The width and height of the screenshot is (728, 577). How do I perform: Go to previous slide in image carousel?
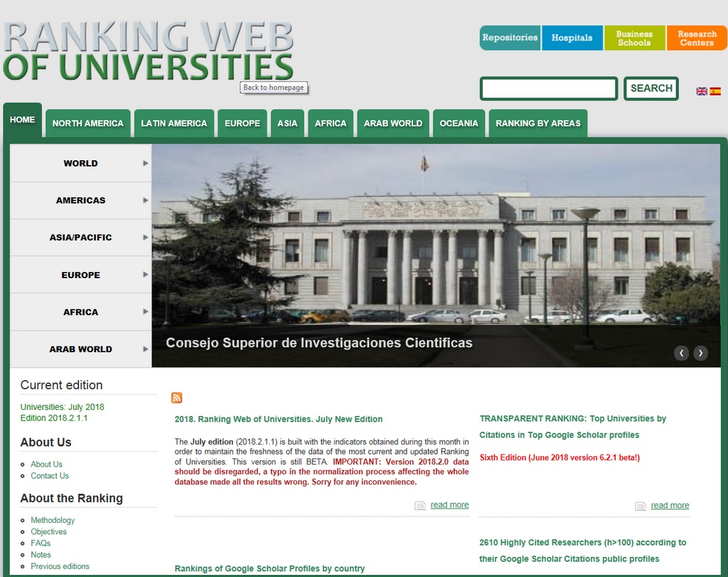click(x=681, y=353)
